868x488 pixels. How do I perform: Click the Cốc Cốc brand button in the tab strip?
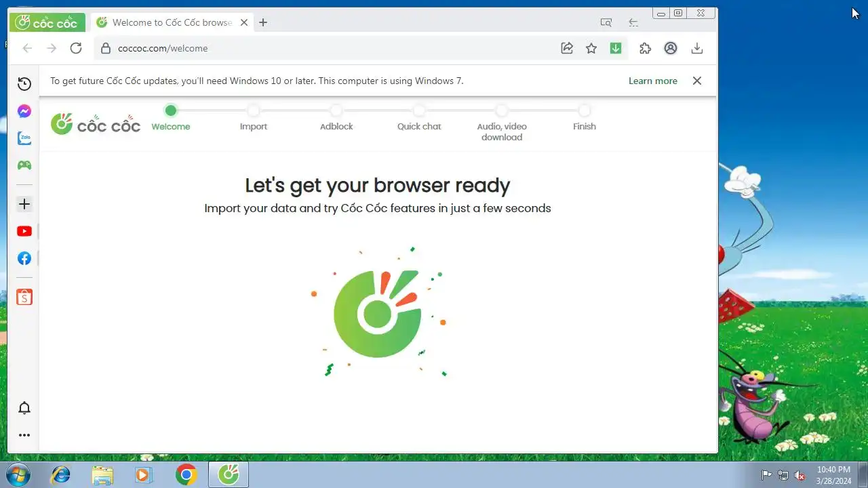(47, 22)
